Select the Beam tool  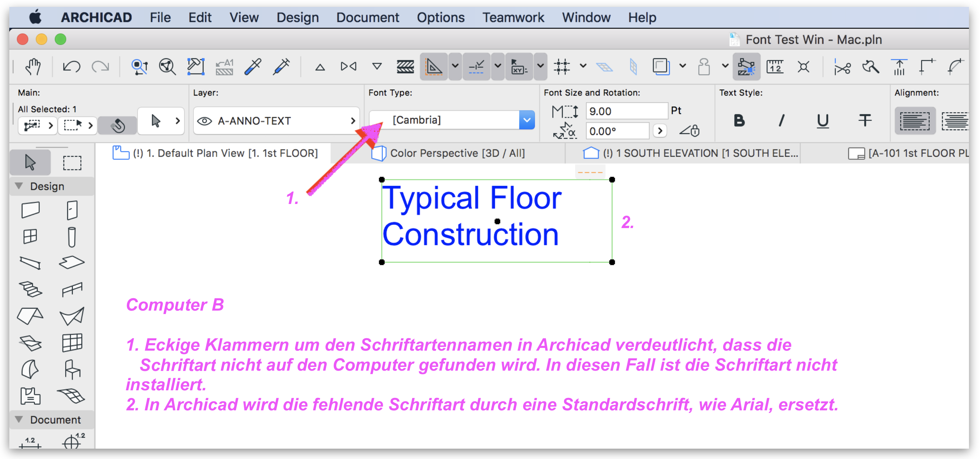[30, 263]
